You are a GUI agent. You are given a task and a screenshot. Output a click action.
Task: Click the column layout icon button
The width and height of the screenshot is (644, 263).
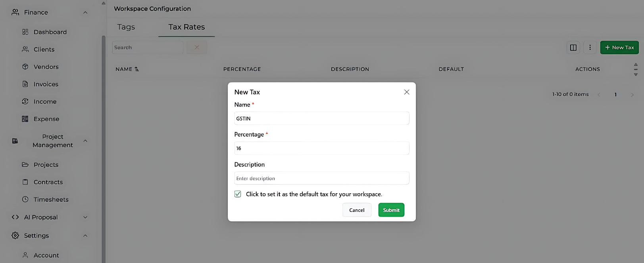573,48
